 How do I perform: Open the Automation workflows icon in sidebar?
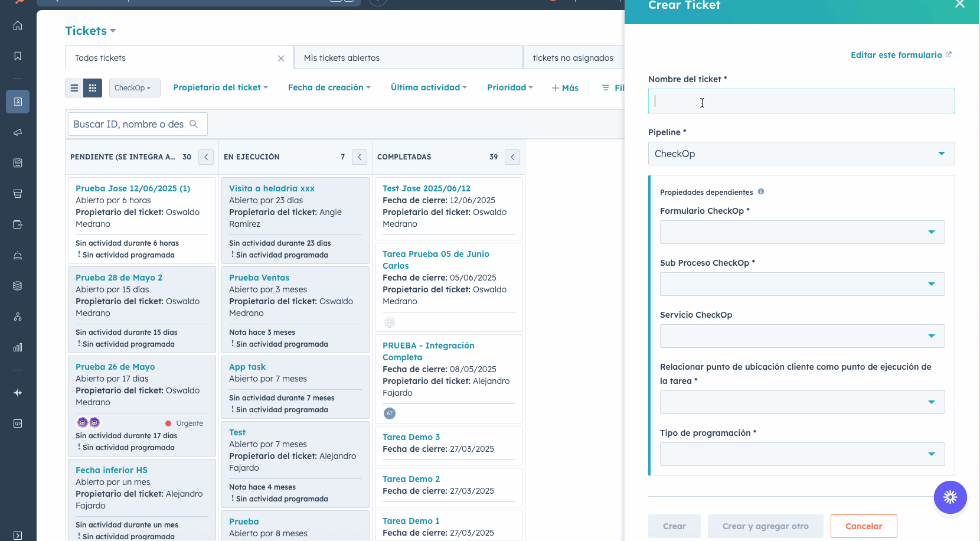18,317
